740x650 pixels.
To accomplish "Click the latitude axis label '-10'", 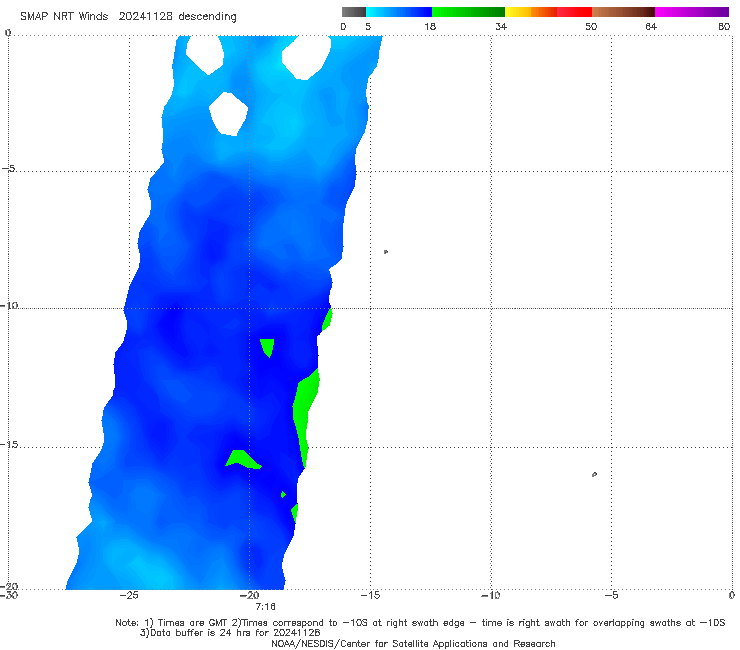I will click(9, 305).
